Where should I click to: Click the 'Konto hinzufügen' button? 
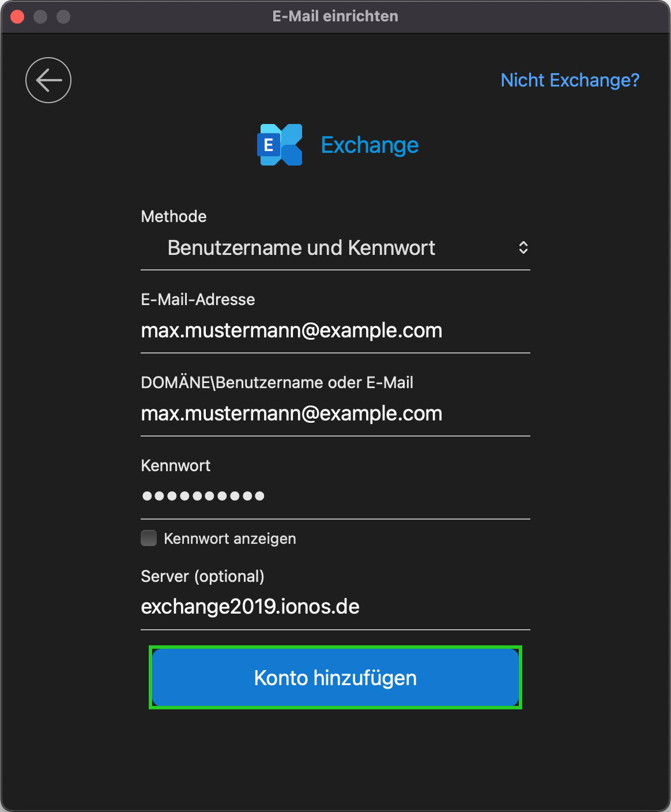(x=335, y=678)
